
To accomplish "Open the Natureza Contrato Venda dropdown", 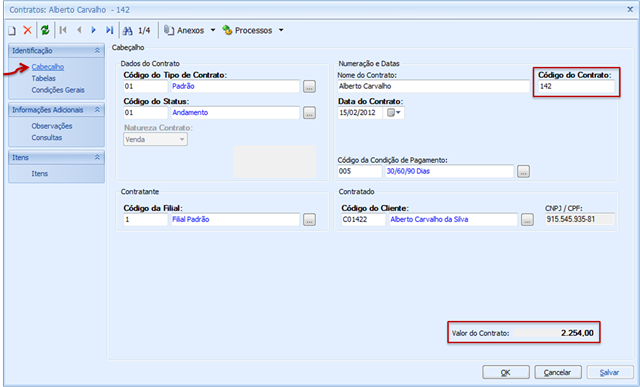I will click(155, 139).
